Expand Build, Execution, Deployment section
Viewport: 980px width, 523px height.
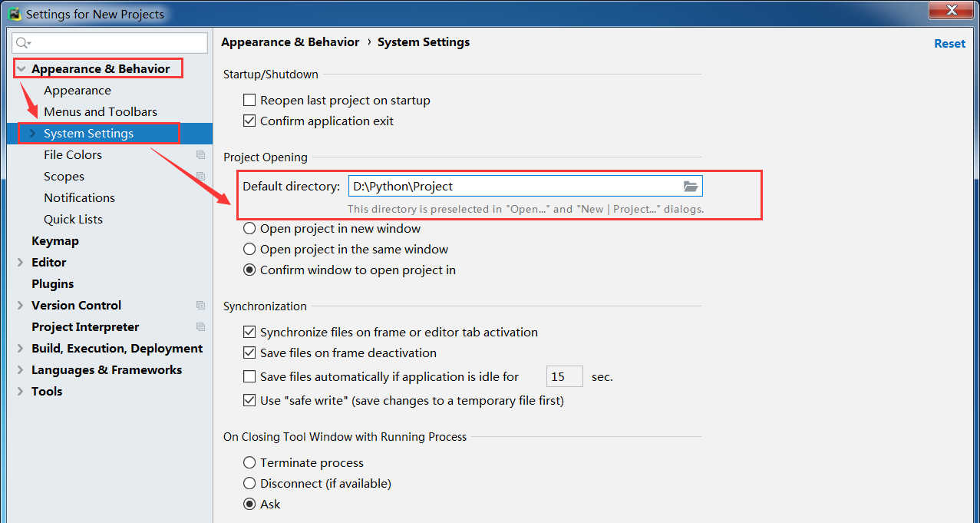[x=21, y=349]
